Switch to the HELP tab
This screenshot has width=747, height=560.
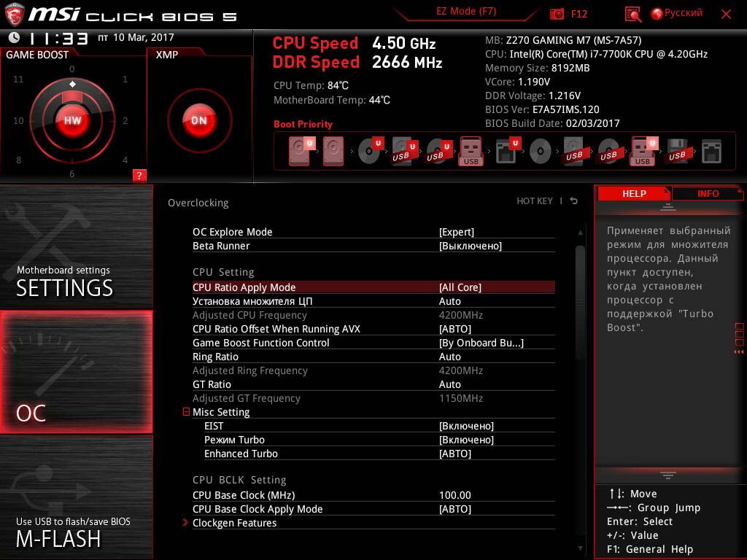click(634, 193)
